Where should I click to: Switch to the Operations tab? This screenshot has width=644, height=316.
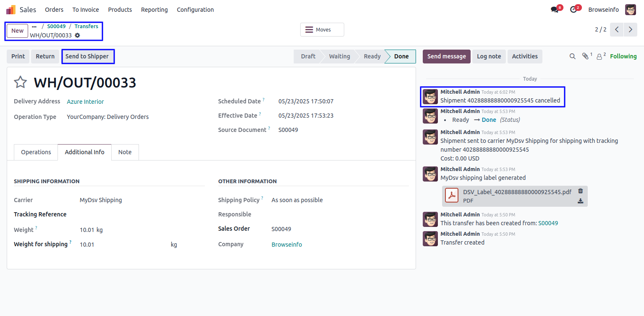[36, 152]
